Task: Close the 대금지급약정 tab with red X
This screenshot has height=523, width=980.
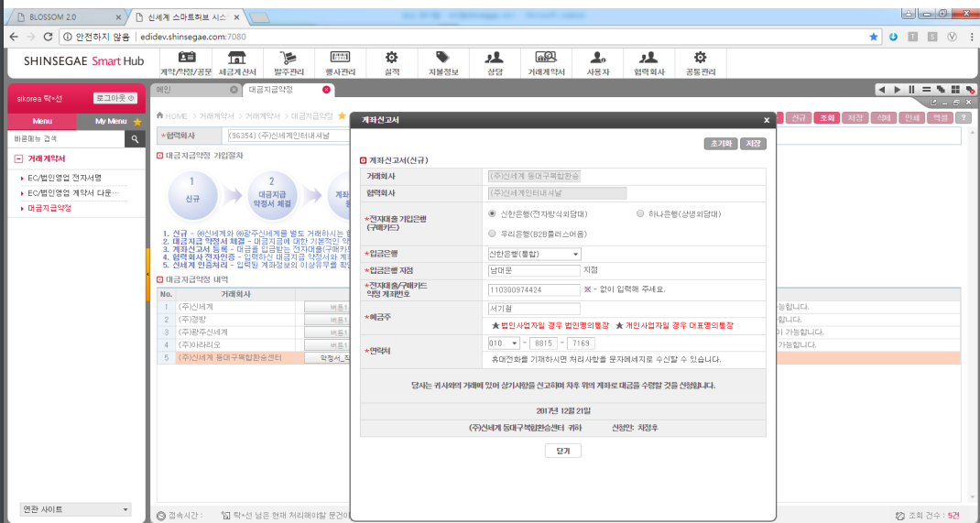Action: pos(326,90)
